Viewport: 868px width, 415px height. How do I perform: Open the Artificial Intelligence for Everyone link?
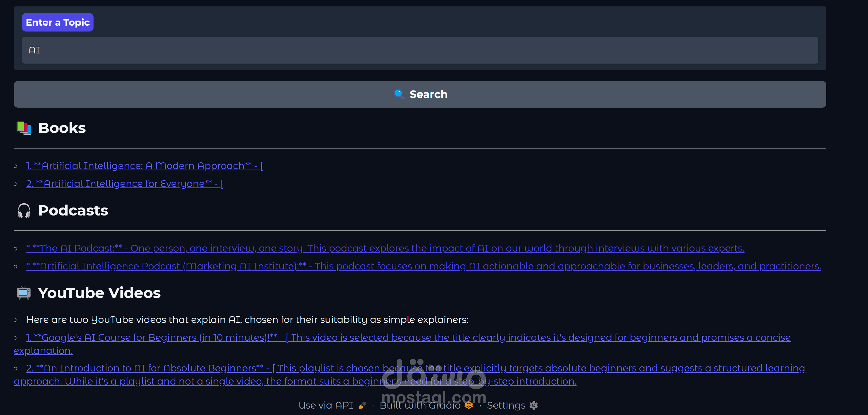(125, 183)
